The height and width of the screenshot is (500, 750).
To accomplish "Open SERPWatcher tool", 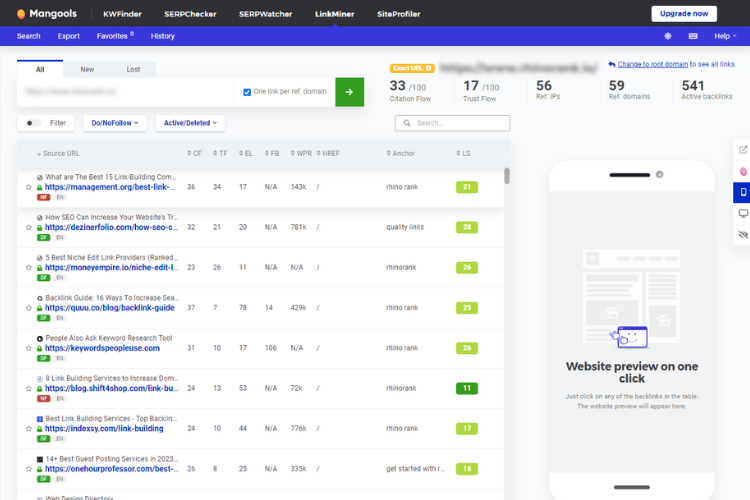I will [x=265, y=14].
